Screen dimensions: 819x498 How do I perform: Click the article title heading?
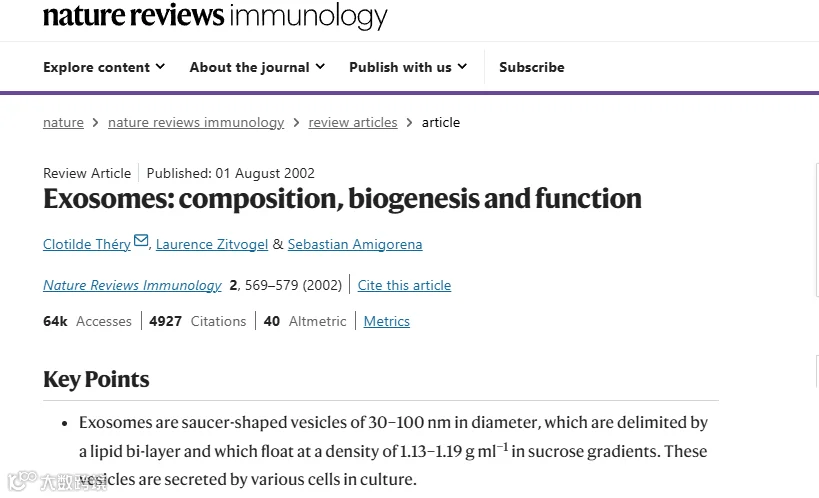[x=342, y=198]
